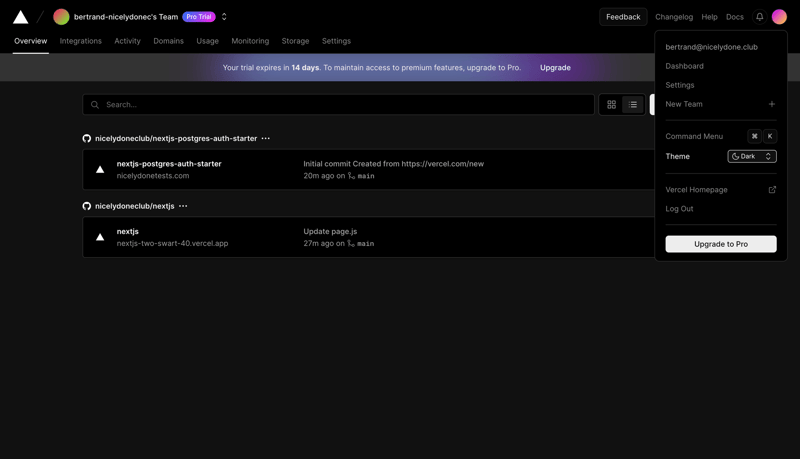The width and height of the screenshot is (800, 459).
Task: Click the Vercel triangle logo
Action: [20, 17]
